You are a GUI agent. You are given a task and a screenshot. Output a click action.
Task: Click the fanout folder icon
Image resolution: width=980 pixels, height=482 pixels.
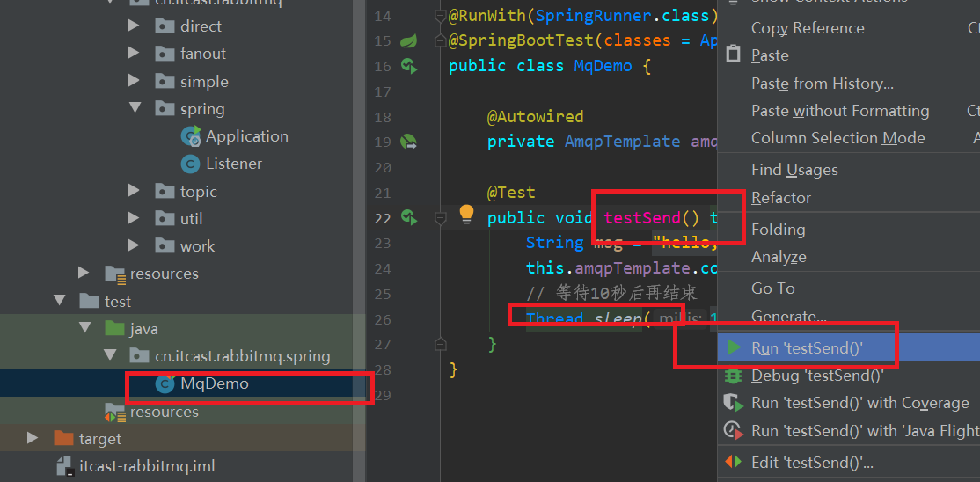point(165,53)
